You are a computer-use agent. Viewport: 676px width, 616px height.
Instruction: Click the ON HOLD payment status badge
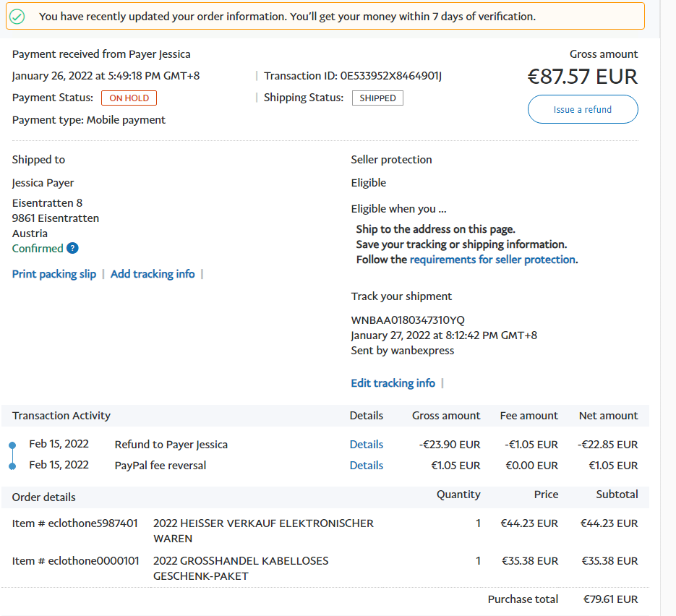(129, 98)
